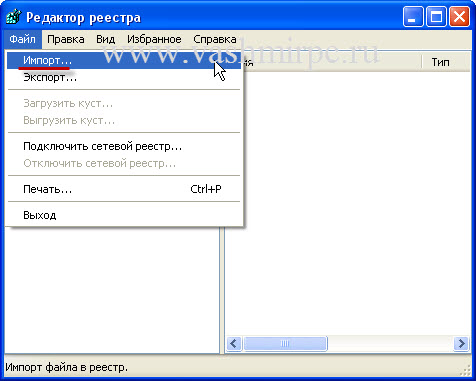The height and width of the screenshot is (381, 476).
Task: Open the Справка menu
Action: pos(215,39)
